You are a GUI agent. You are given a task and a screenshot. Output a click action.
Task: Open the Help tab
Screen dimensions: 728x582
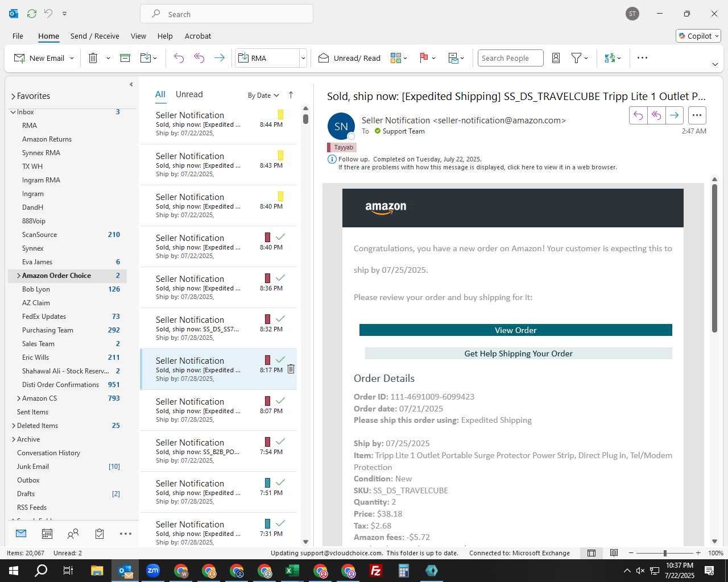(165, 36)
